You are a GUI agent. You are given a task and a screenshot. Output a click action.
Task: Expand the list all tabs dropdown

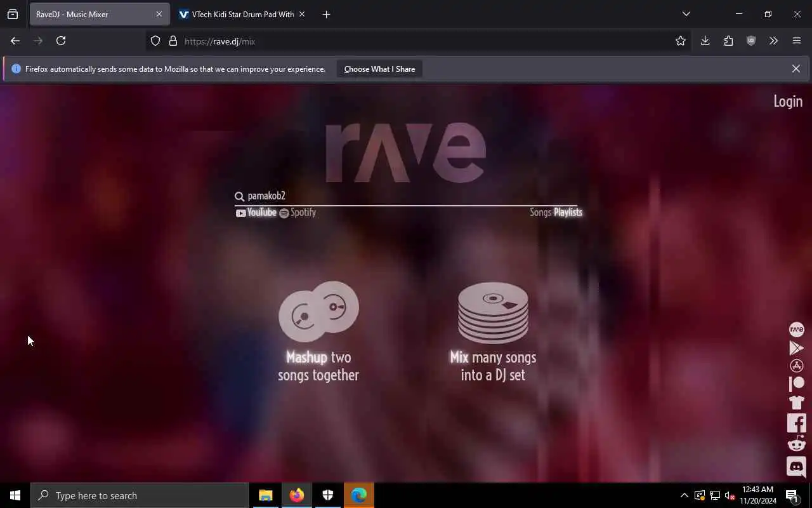click(686, 14)
